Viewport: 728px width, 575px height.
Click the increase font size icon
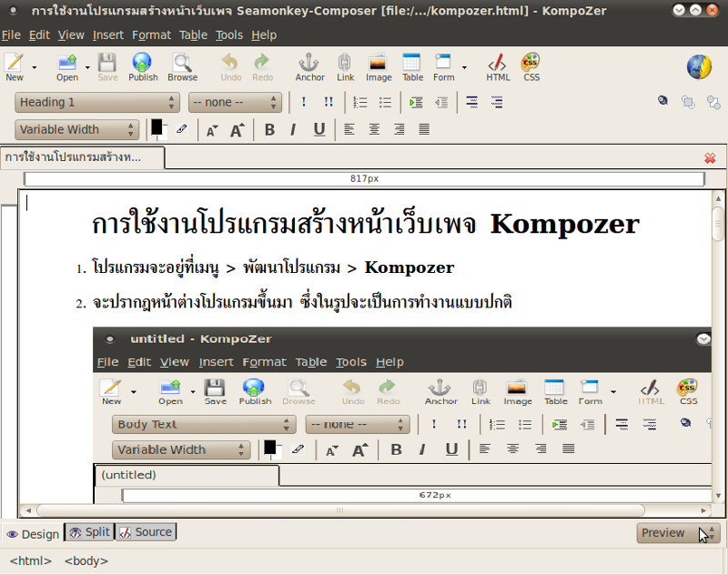point(238,130)
